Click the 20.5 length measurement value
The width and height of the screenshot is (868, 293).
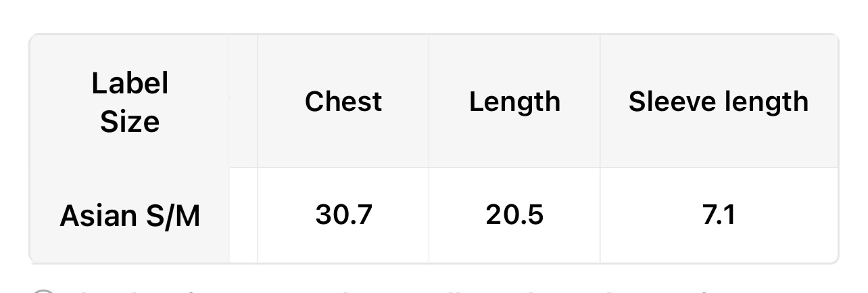[514, 215]
